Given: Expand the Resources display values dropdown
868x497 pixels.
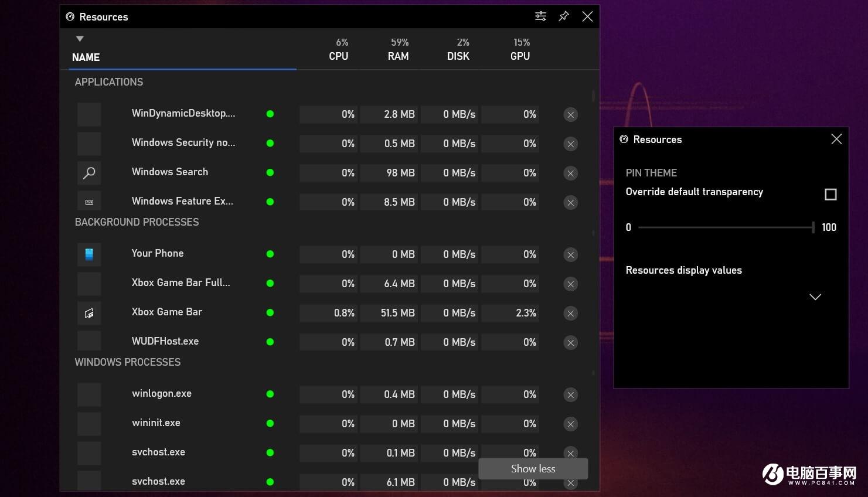Looking at the screenshot, I should [x=815, y=297].
